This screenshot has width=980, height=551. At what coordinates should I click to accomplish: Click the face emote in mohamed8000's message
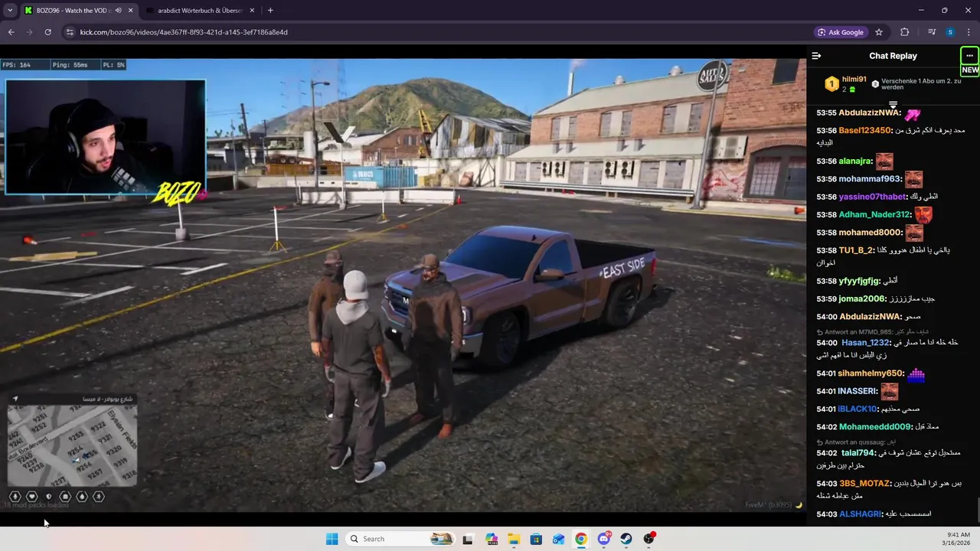point(914,233)
